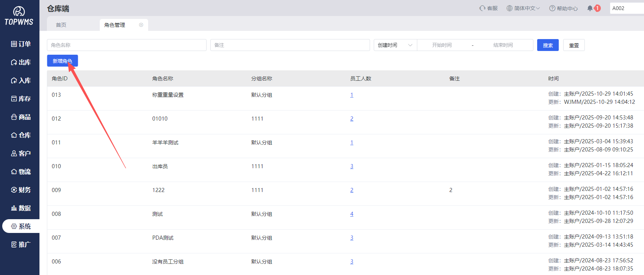Viewport: 644px width, 275px height.
Task: Click the 搜索 search button
Action: [x=548, y=45]
